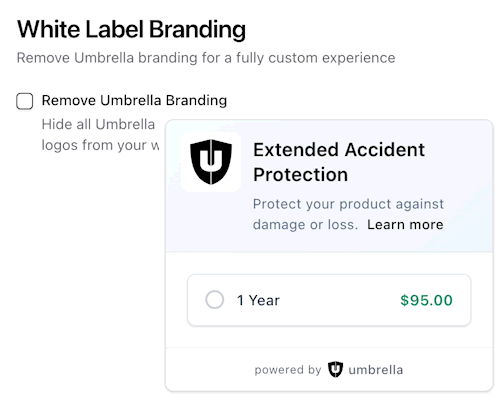Select the 1 Year radio button
This screenshot has width=500, height=400.
pos(214,300)
